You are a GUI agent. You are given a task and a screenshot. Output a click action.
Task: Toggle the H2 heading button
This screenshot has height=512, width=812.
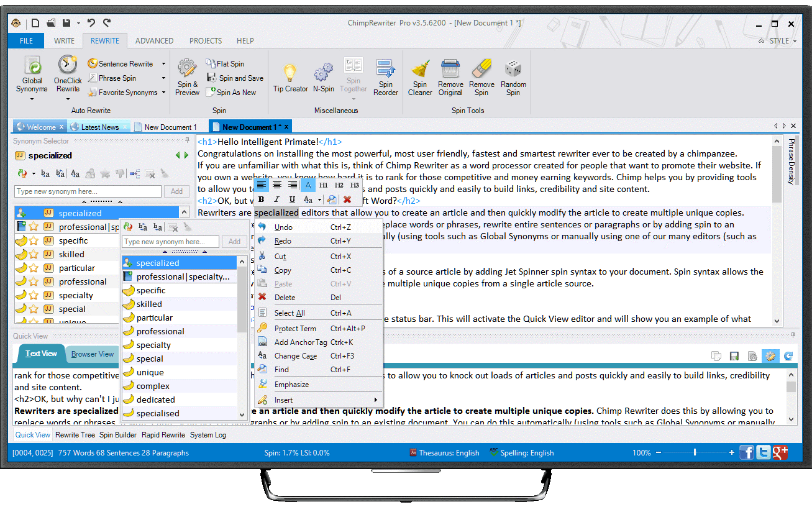(x=339, y=185)
